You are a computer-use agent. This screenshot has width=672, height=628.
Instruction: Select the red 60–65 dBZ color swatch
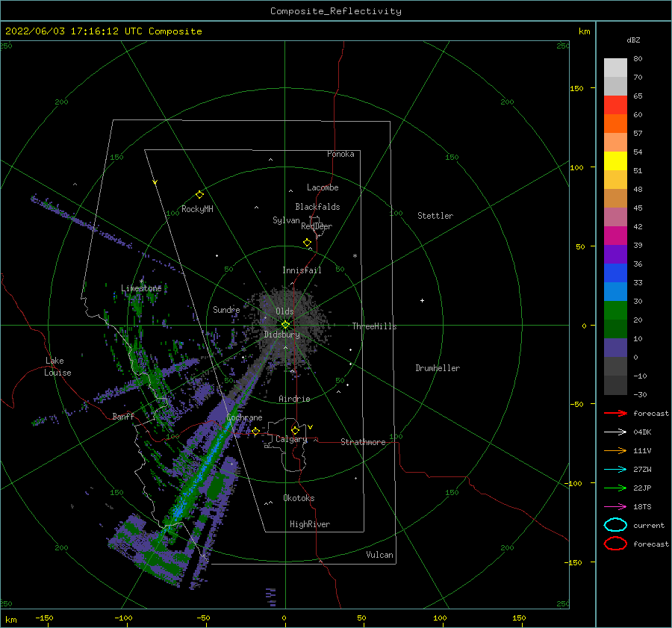click(615, 105)
